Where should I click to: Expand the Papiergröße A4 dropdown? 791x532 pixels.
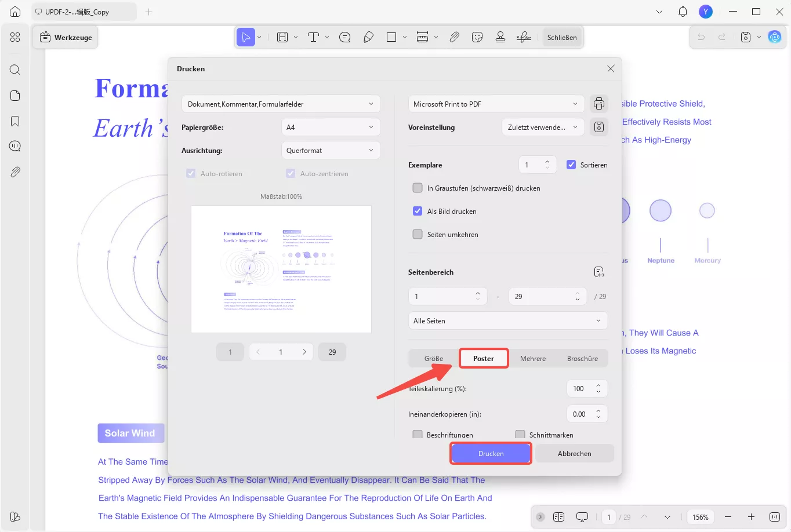331,127
